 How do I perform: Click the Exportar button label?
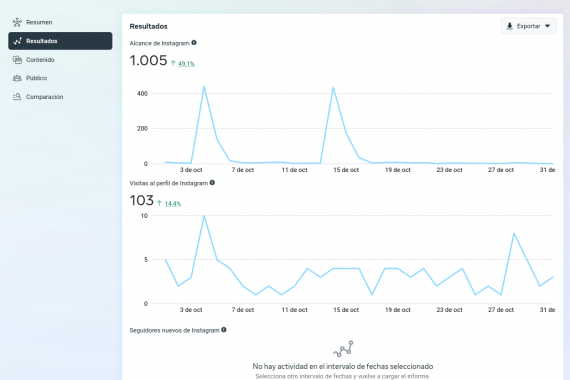529,26
